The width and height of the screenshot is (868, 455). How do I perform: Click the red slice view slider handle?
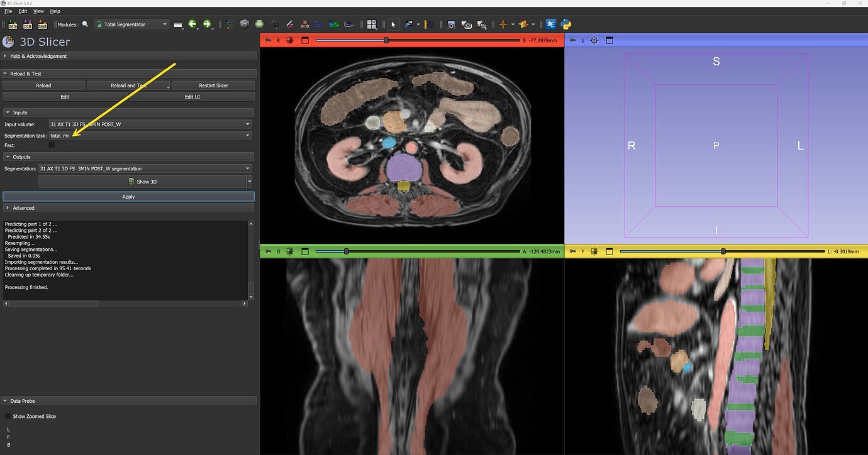(x=386, y=40)
